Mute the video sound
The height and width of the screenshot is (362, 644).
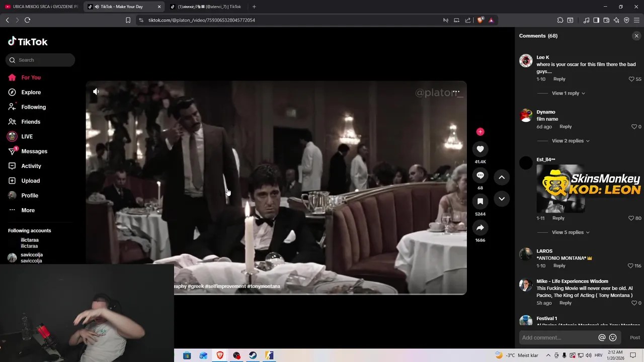coord(96,92)
